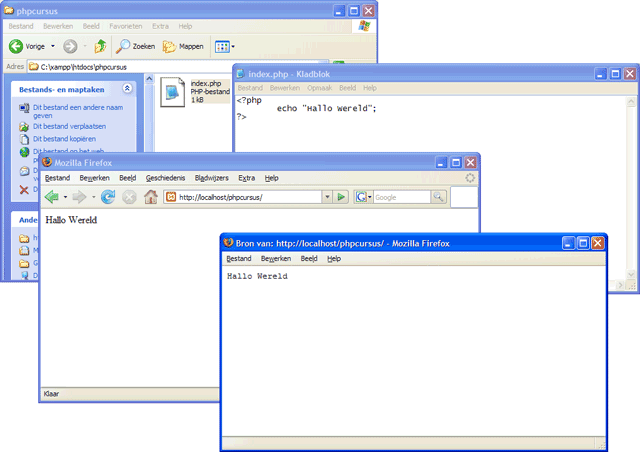Image resolution: width=640 pixels, height=452 pixels.
Task: Click the search magnifier in Firefox search box
Action: coord(438,197)
